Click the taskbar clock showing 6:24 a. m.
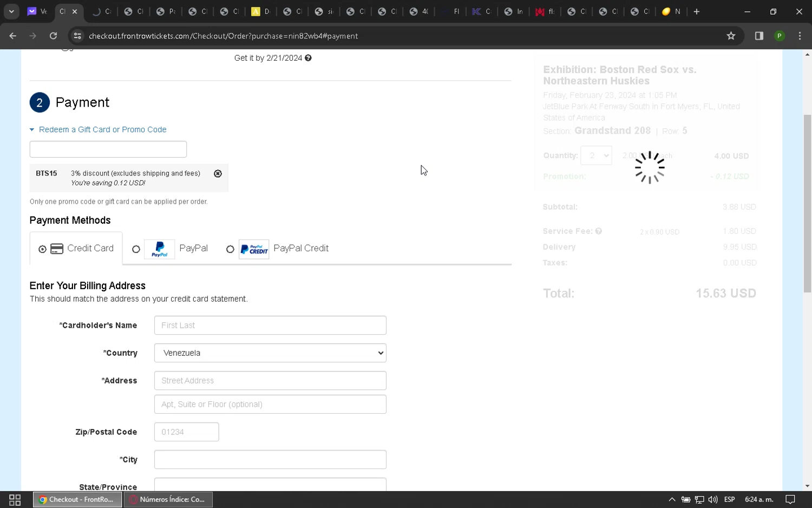Screen dimensions: 812x508 (759, 499)
